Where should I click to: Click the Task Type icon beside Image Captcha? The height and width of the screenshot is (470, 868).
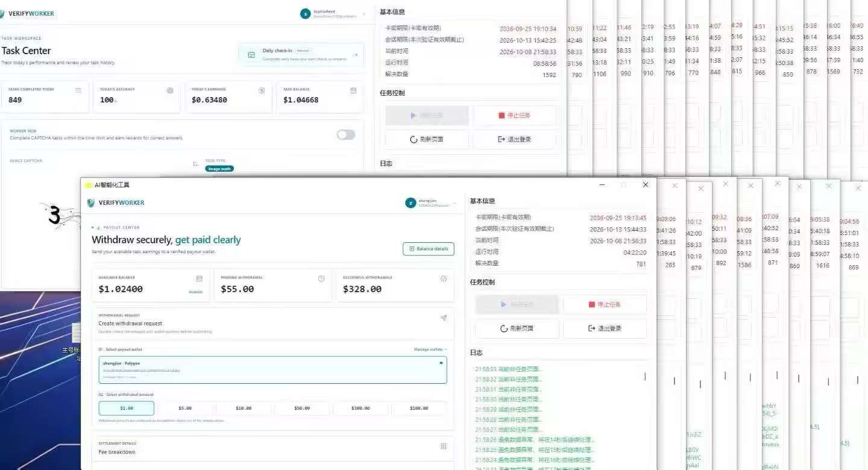[195, 163]
